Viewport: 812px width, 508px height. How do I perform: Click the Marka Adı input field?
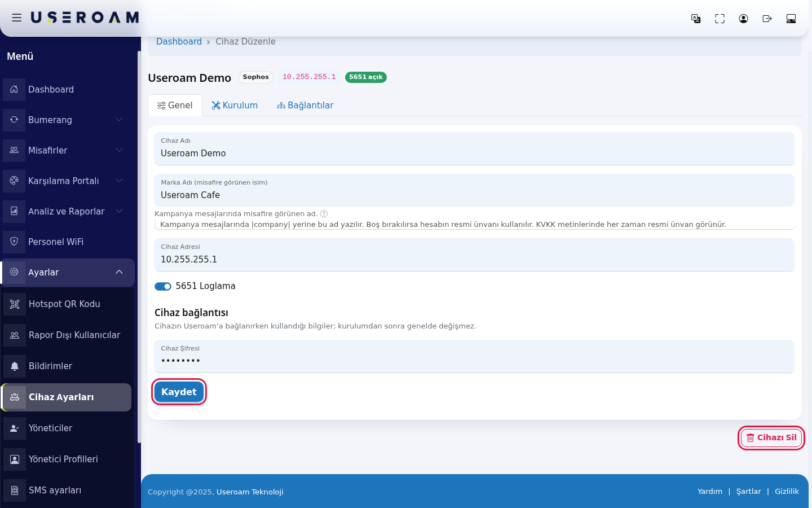(x=474, y=191)
